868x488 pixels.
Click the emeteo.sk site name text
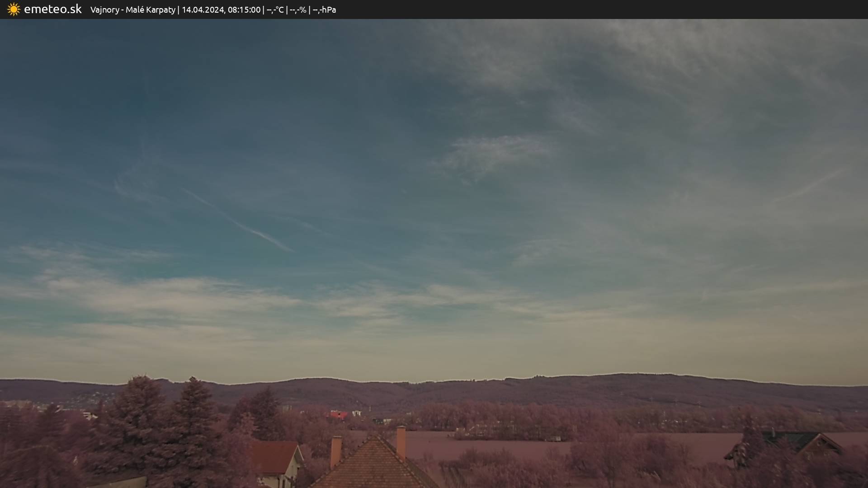point(52,9)
